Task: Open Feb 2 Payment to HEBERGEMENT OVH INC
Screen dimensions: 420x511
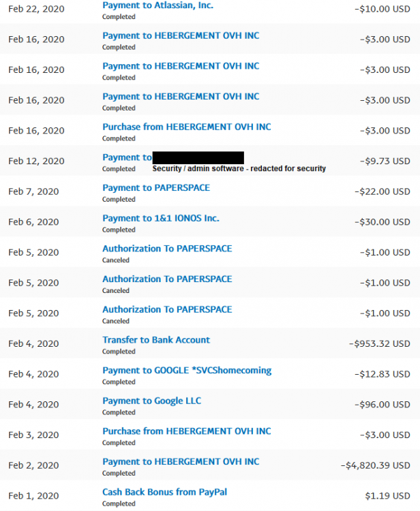Action: (x=181, y=461)
